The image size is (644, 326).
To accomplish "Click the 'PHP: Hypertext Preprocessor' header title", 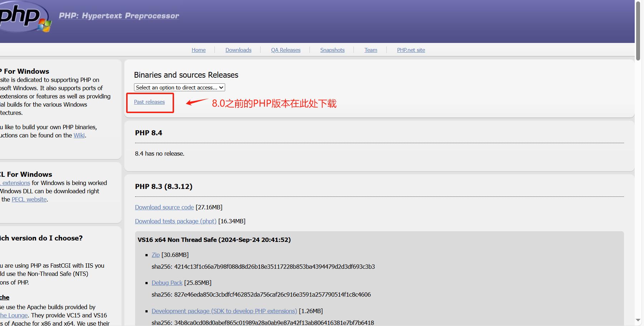I will click(119, 16).
